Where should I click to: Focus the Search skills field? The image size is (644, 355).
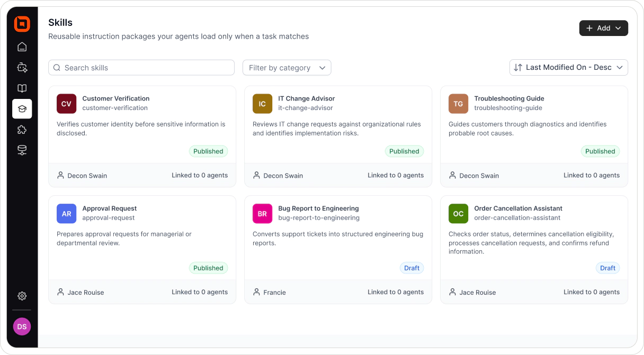(x=141, y=68)
